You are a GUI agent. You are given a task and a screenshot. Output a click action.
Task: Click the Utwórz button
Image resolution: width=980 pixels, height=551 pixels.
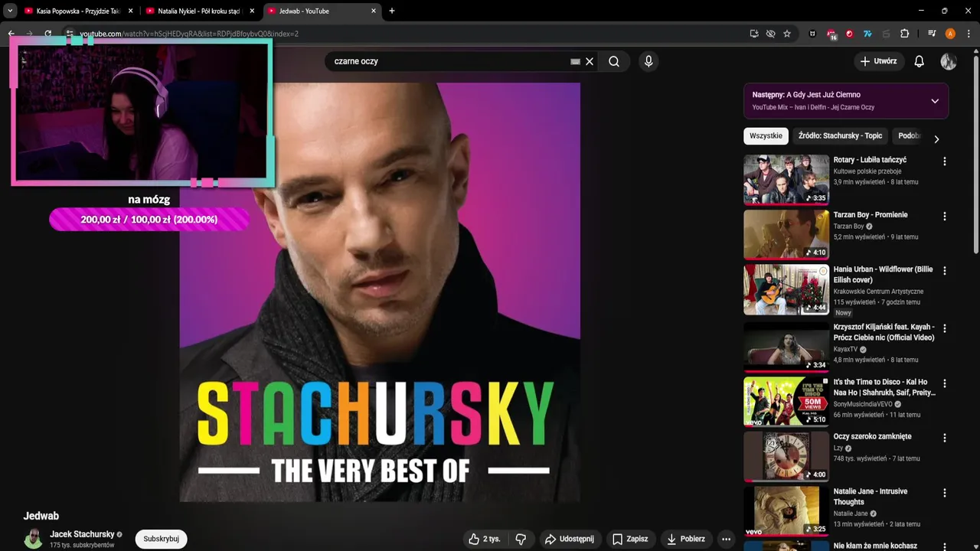click(879, 61)
